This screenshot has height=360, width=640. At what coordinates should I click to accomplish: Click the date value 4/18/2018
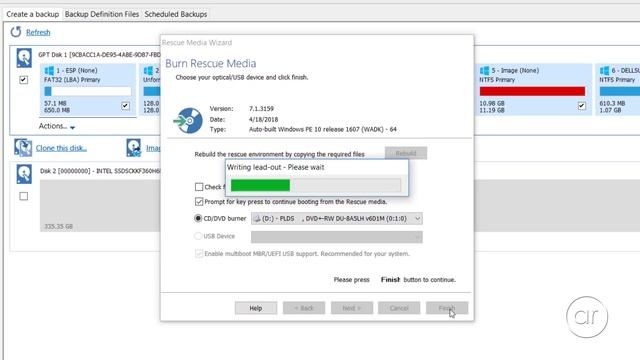click(x=263, y=119)
